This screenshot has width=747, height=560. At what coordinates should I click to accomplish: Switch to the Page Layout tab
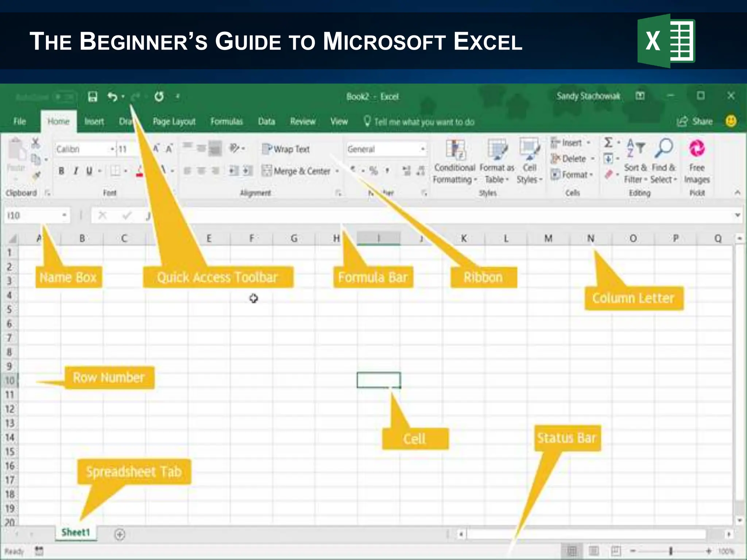click(x=174, y=121)
